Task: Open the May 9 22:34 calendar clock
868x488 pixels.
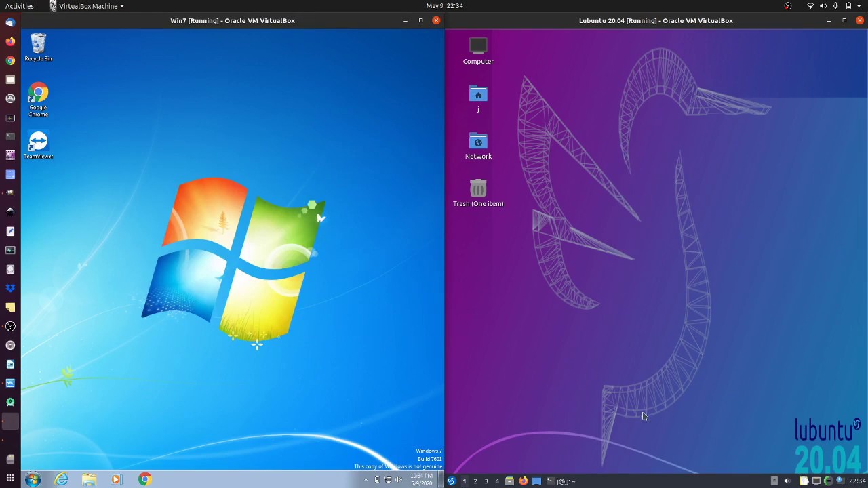Action: [x=444, y=5]
